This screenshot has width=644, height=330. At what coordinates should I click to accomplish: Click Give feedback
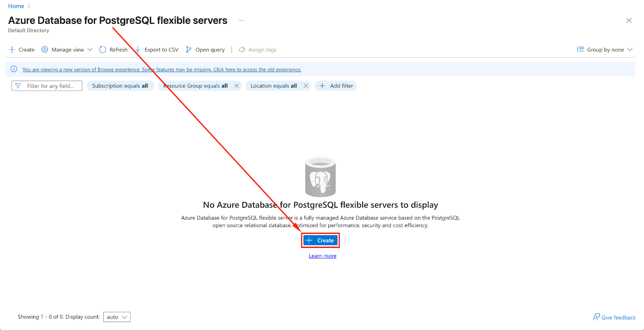(x=614, y=318)
